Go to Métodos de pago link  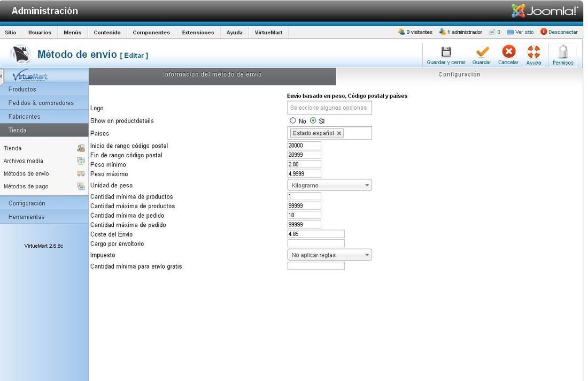(26, 187)
